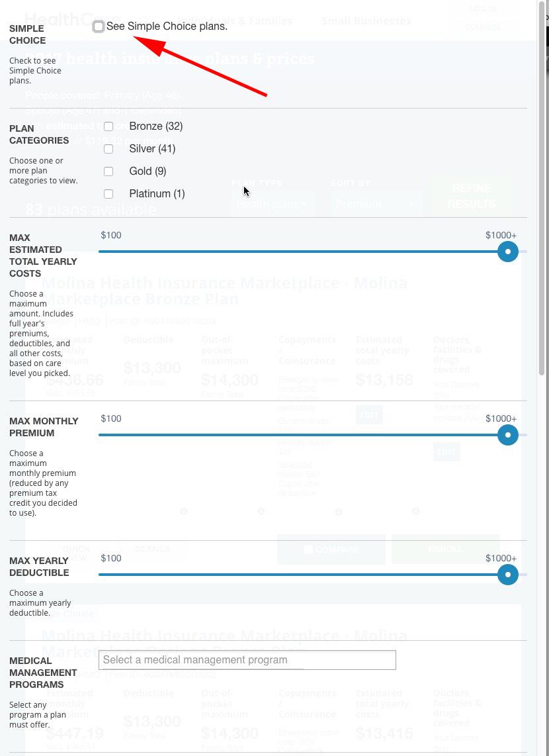Click the Max Estimated Total Yearly Costs slider handle
Screen dimensions: 549x756
(507, 252)
